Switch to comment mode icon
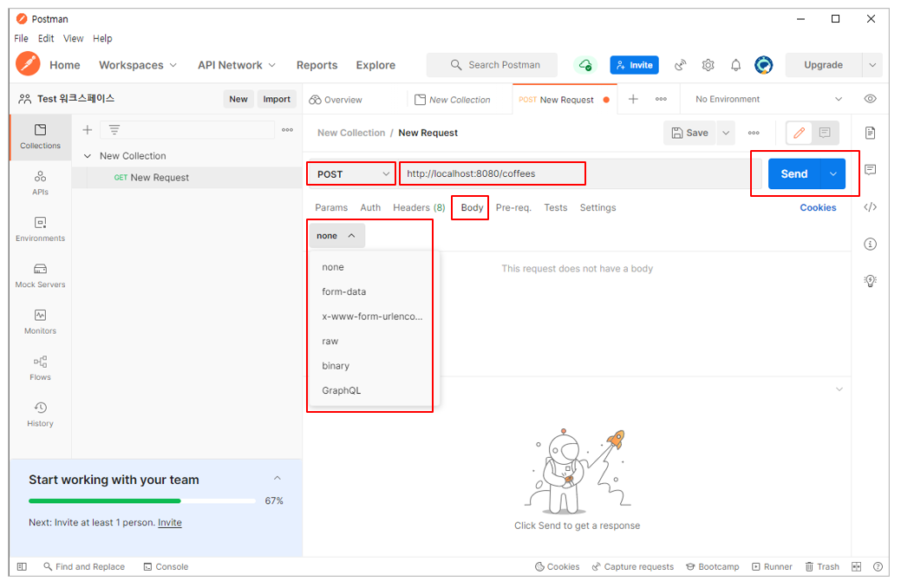Screen dimensions: 901x588 pos(825,133)
